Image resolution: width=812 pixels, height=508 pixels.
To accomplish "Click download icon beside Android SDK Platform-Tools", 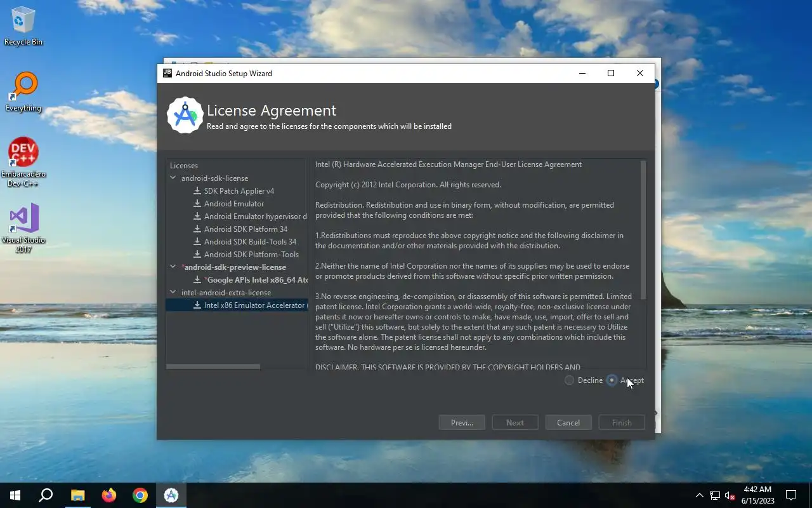I will point(197,255).
